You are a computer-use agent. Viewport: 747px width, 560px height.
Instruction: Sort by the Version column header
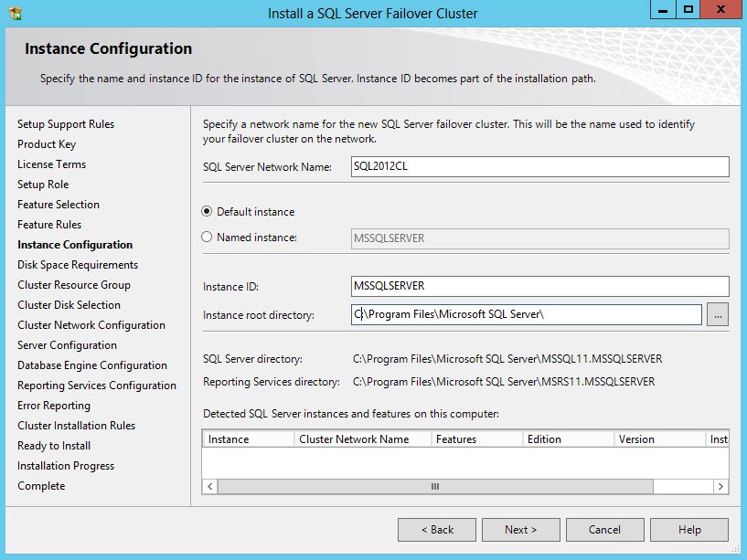[x=660, y=439]
